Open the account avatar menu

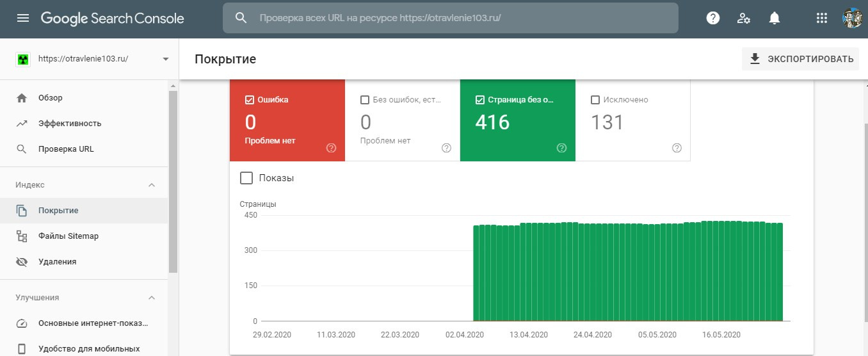[853, 18]
